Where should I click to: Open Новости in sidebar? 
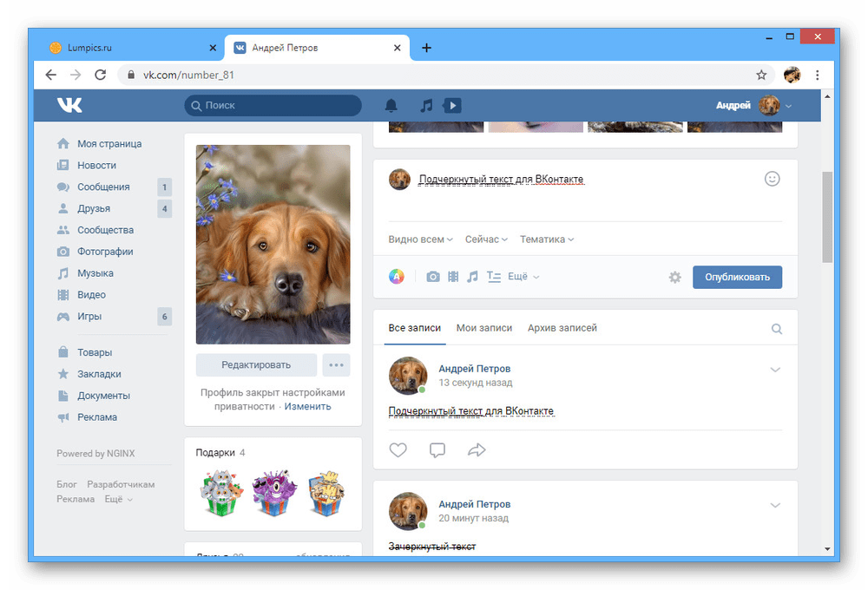point(97,165)
